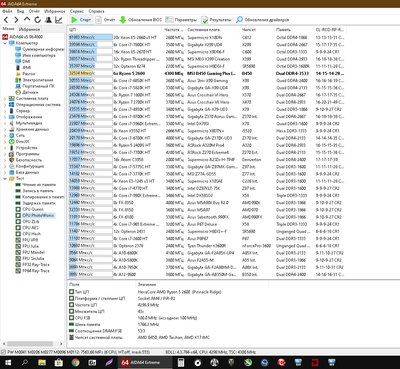
Task: Expand the Системная плата tree node
Action: coord(5,99)
